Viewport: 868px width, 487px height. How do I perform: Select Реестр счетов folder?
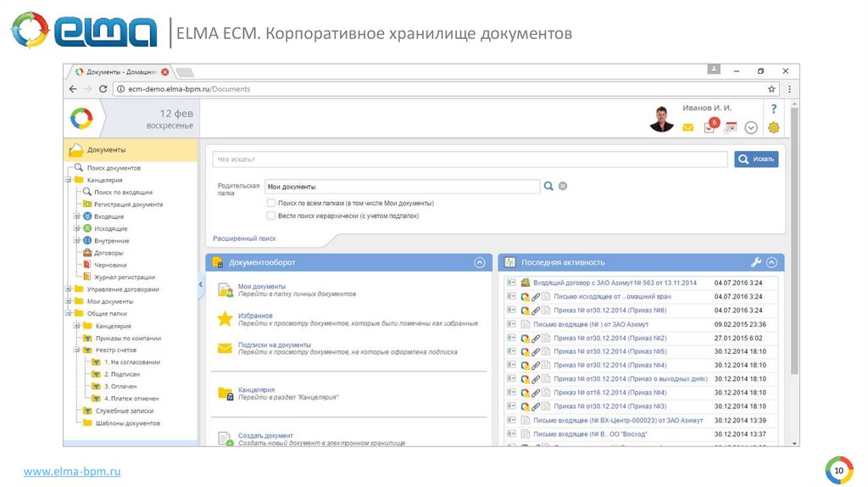pos(115,350)
